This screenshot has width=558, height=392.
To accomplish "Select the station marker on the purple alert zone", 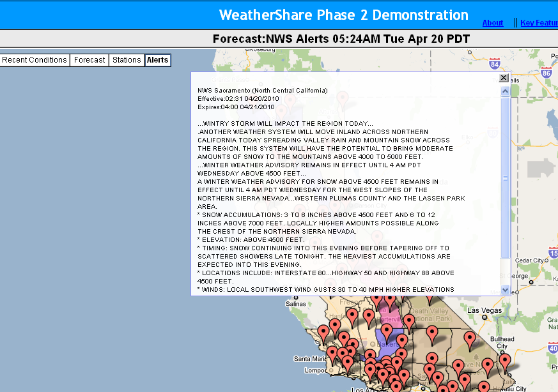I will click(x=387, y=329).
